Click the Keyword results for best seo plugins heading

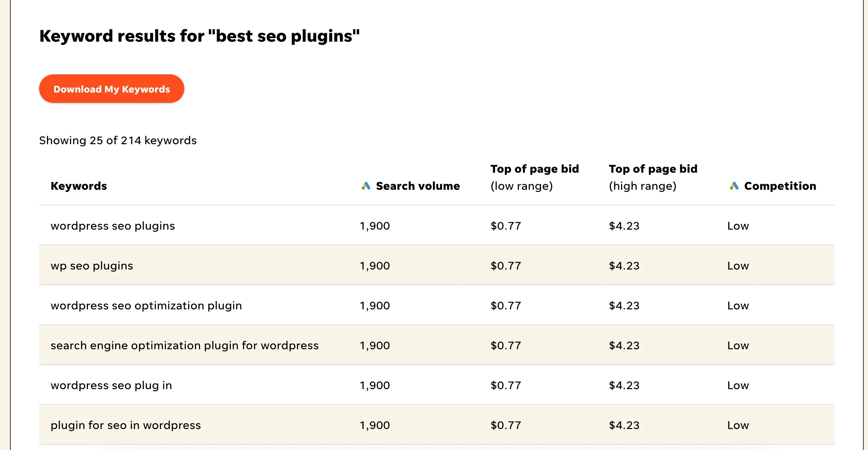[199, 36]
